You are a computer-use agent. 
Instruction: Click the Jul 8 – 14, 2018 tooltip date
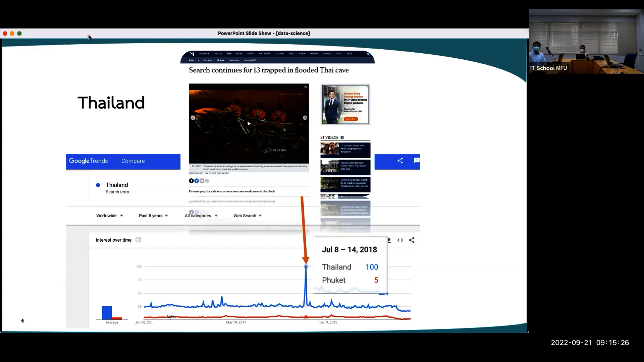(x=350, y=250)
